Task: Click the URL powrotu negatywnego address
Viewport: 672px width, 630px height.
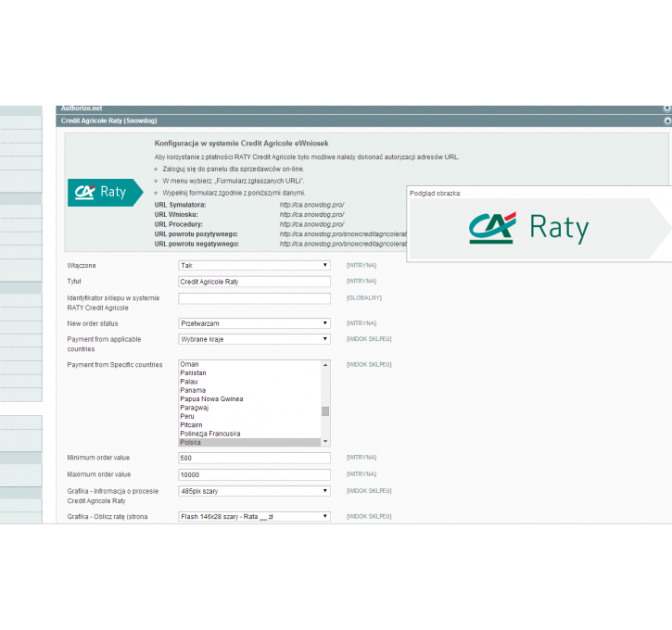Action: coord(343,244)
